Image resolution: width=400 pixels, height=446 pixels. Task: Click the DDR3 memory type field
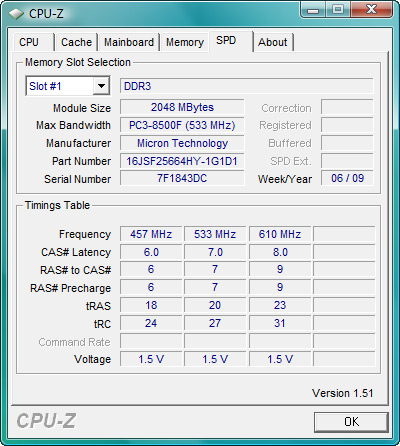[246, 86]
